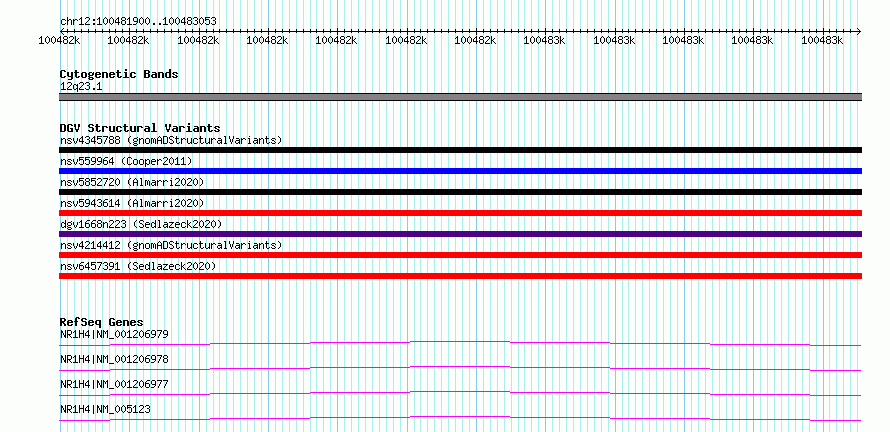Click the right arrowhead of the coordinate ruler
The width and height of the screenshot is (890, 432).
pyautogui.click(x=859, y=31)
